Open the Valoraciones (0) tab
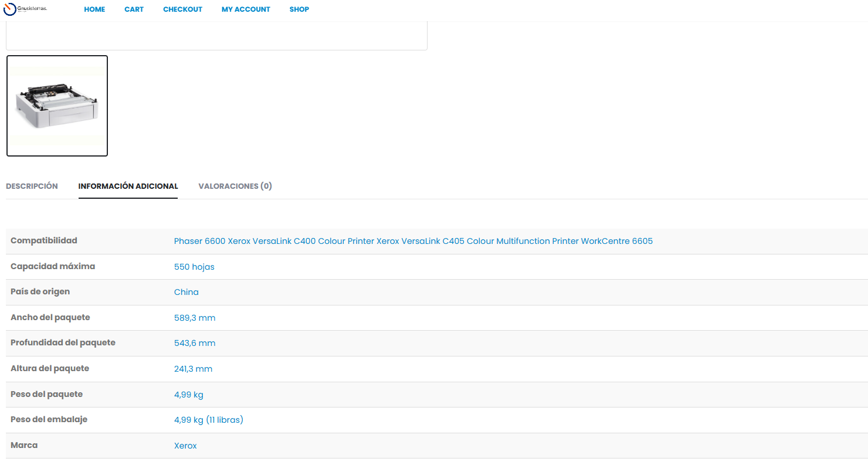The width and height of the screenshot is (868, 472). [x=235, y=186]
